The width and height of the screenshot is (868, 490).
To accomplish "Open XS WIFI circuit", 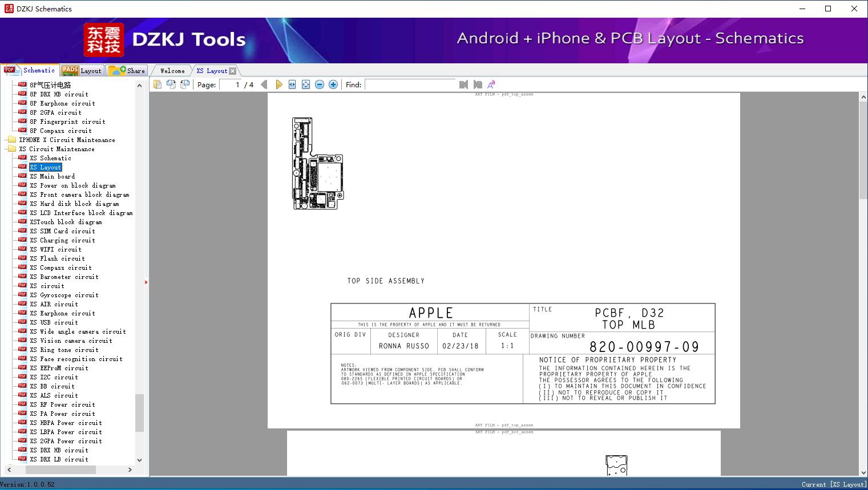I will [x=55, y=249].
